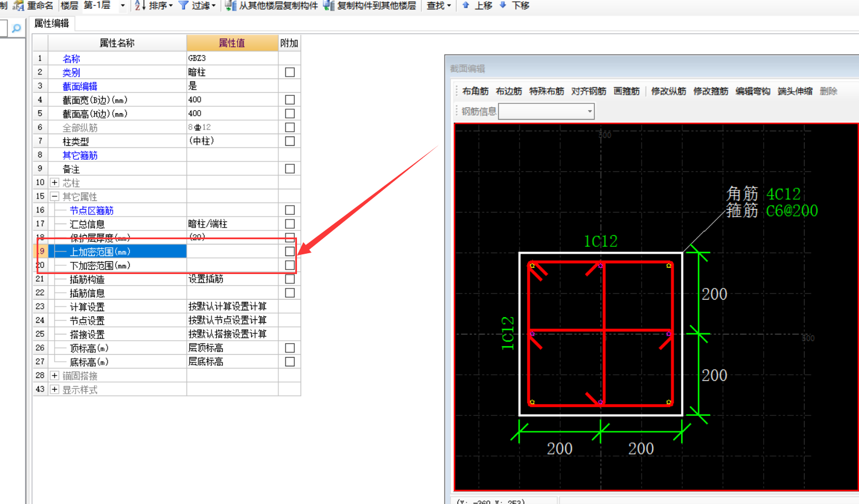The width and height of the screenshot is (859, 504).
Task: Toggle the 截面宽(B边) 附加 checkbox
Action: (x=290, y=100)
